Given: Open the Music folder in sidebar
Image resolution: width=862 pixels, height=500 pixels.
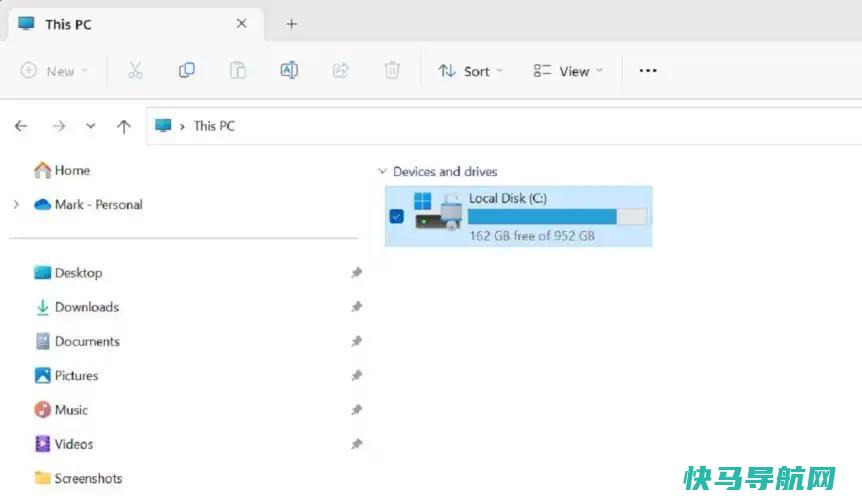Looking at the screenshot, I should [60, 409].
